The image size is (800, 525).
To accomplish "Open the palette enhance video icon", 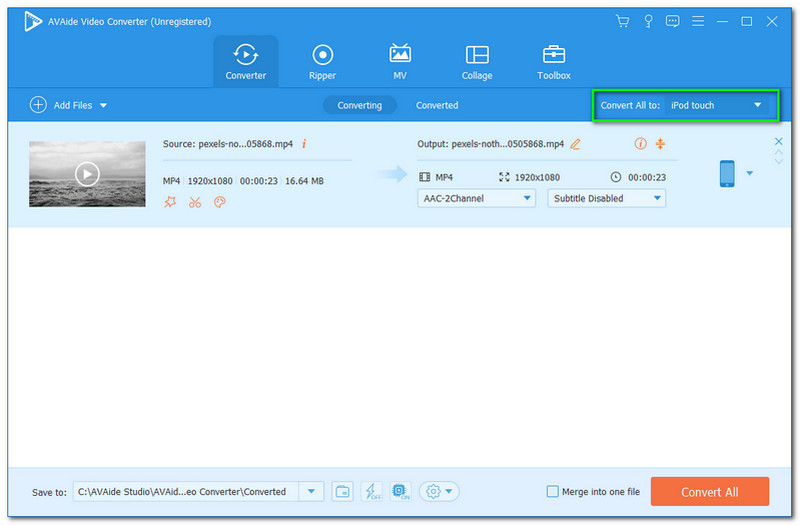I will 220,202.
